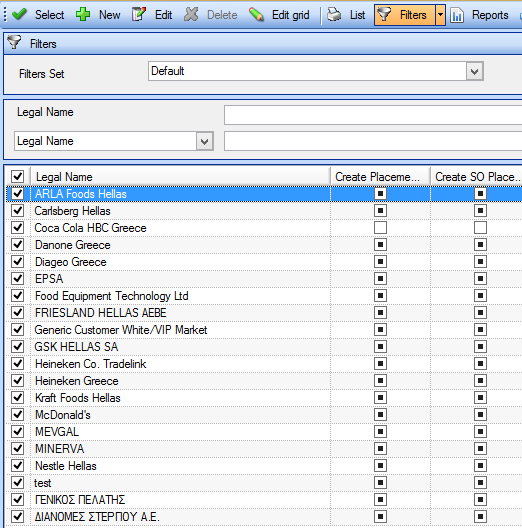Toggle Create Placement checkbox for Coca Cola HBC Greece
The height and width of the screenshot is (528, 522).
click(x=380, y=227)
